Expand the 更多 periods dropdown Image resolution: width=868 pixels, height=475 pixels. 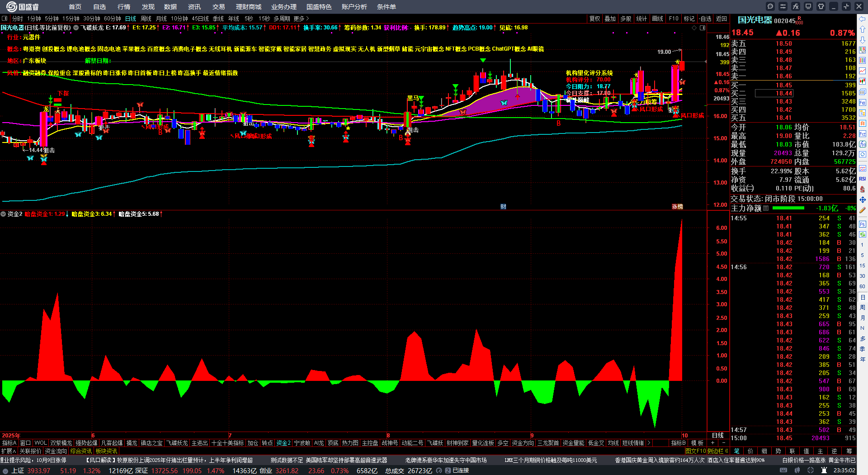pyautogui.click(x=302, y=19)
